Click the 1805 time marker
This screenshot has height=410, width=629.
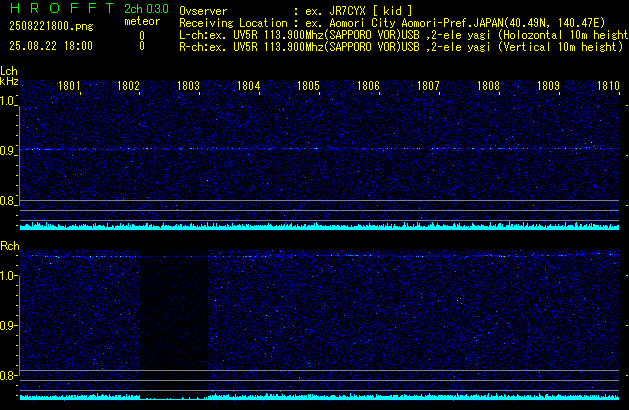click(308, 86)
